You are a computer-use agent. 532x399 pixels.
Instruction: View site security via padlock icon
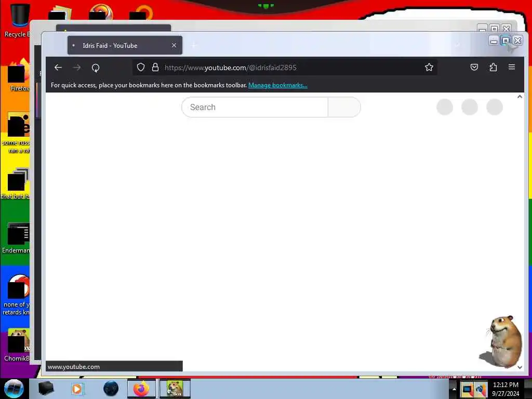[x=155, y=67]
